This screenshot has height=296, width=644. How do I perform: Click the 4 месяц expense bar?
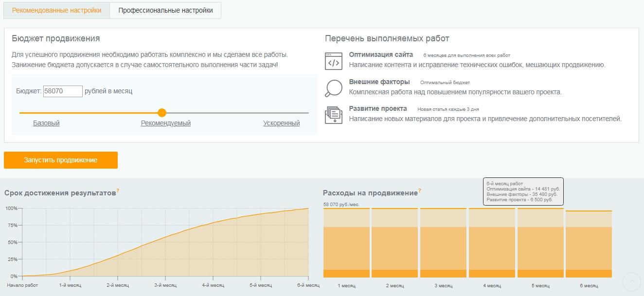492,243
